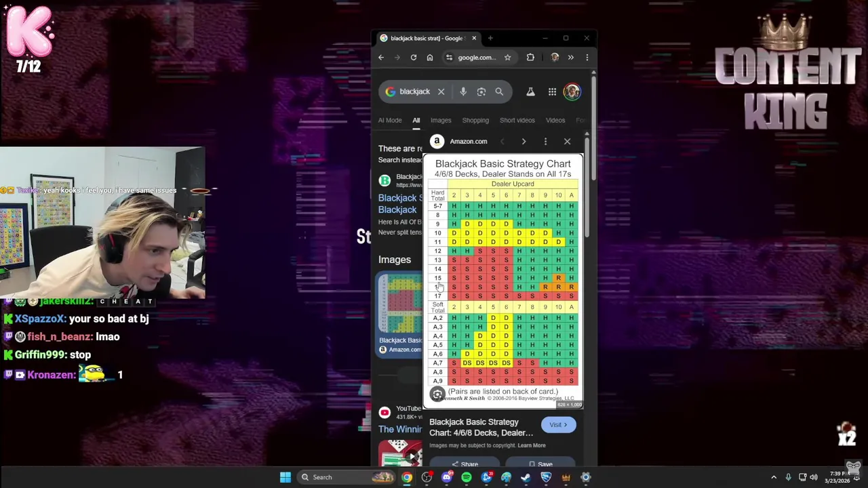Open the Chrome home page button

point(430,58)
